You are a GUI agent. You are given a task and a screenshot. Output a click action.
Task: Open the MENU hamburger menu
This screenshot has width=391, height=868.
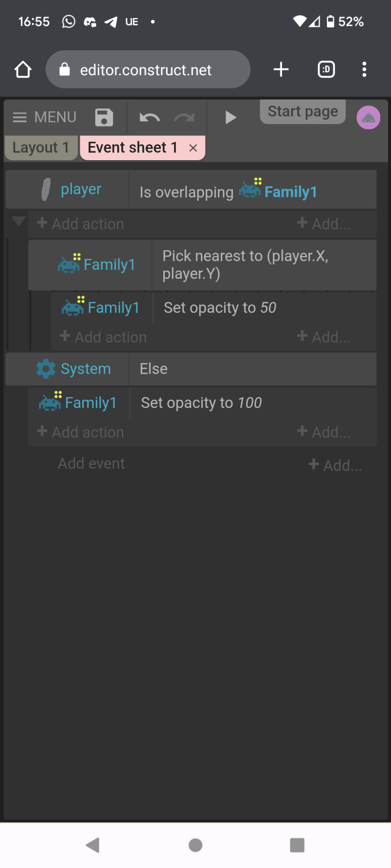(44, 117)
